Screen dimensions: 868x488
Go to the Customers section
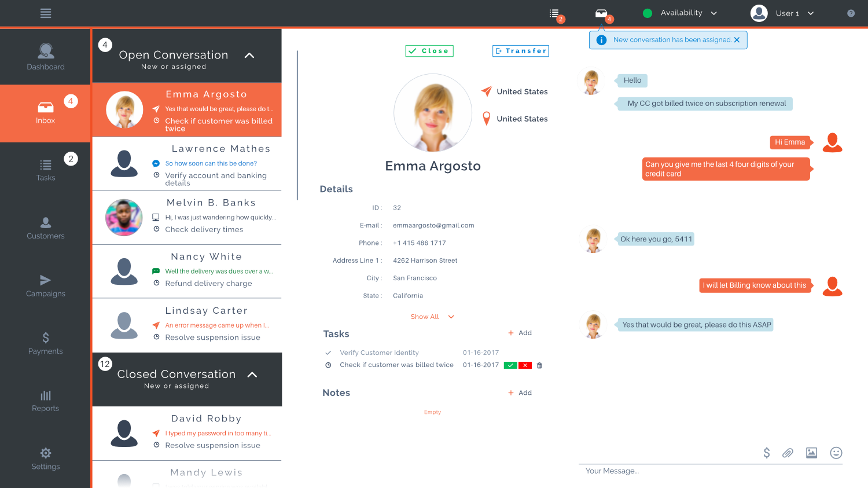(x=45, y=228)
